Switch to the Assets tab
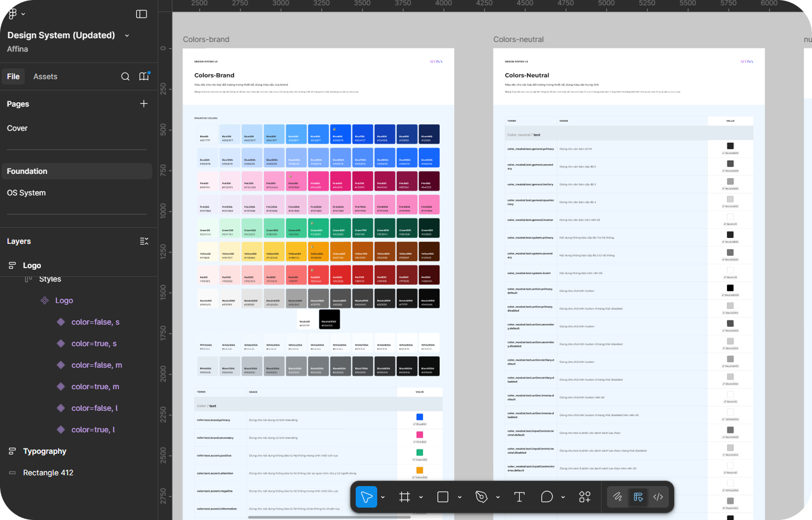This screenshot has height=520, width=812. click(45, 76)
